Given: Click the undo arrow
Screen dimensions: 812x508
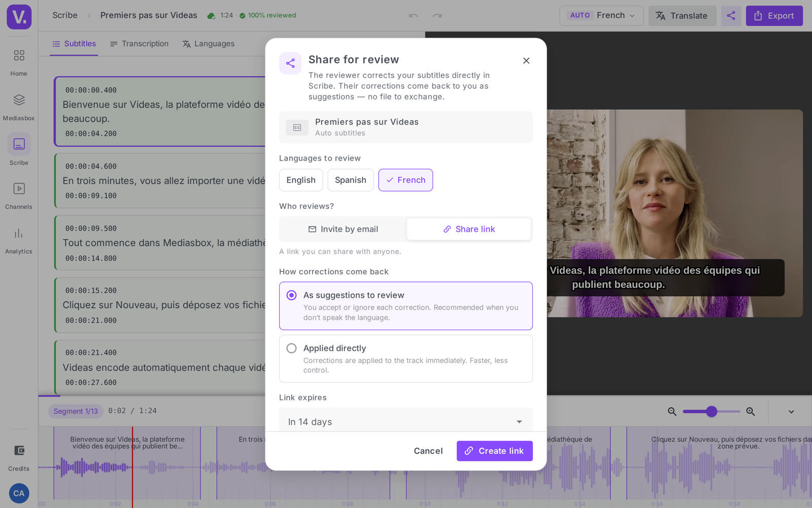Looking at the screenshot, I should coord(414,16).
